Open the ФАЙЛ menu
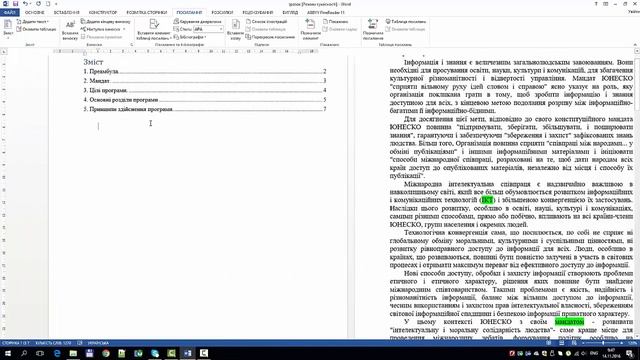Screen dimensions: 640x360 coord(9,13)
